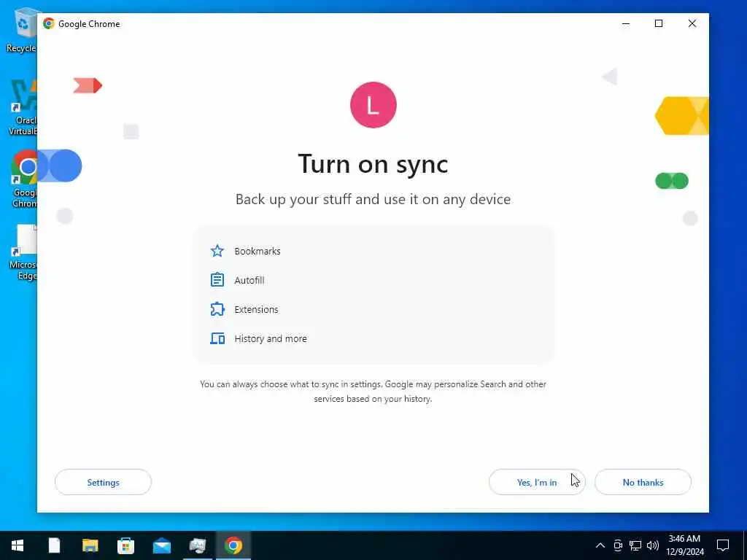The image size is (747, 560).
Task: Click the Recycle Bin desktop icon
Action: pos(21,31)
